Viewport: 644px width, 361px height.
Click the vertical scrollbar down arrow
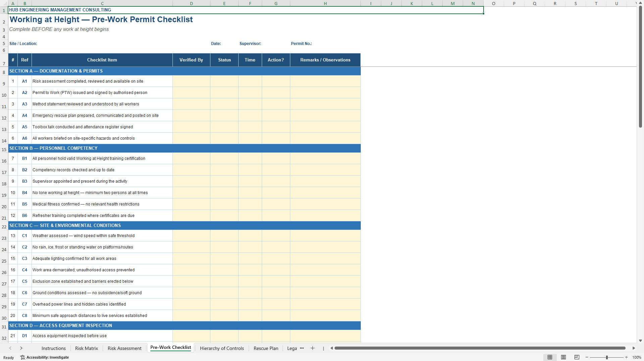640,341
